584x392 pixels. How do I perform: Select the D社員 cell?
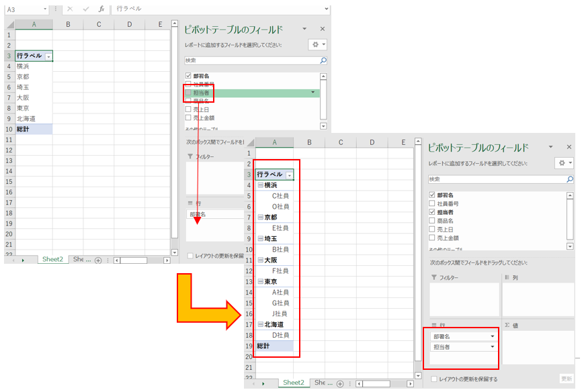[x=280, y=335]
